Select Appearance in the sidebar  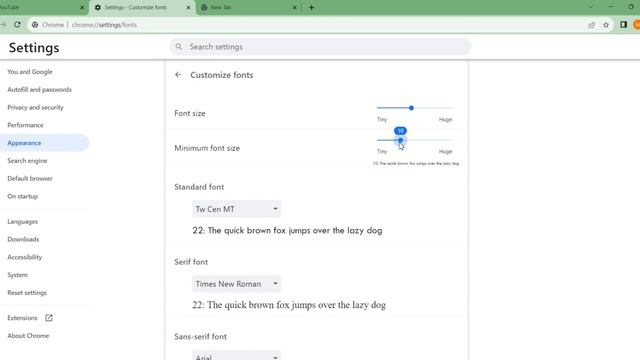(44, 143)
